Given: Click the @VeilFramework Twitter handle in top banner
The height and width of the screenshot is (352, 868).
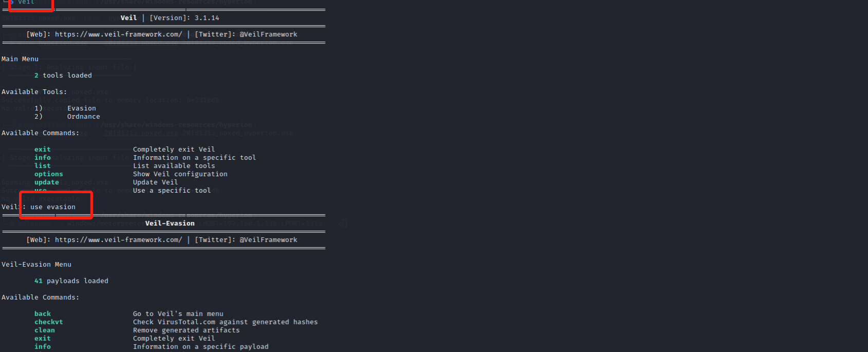Looking at the screenshot, I should point(269,34).
